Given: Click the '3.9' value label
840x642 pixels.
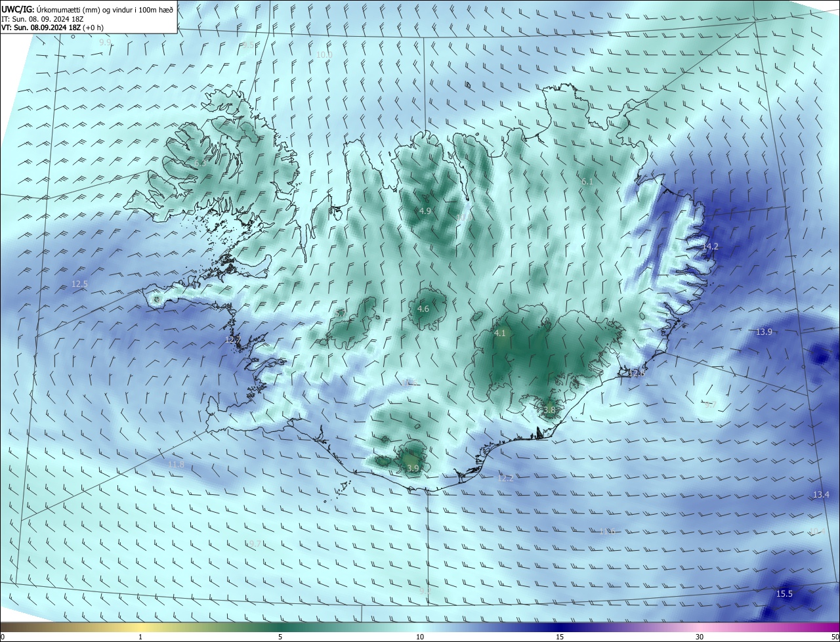Looking at the screenshot, I should coord(413,468).
